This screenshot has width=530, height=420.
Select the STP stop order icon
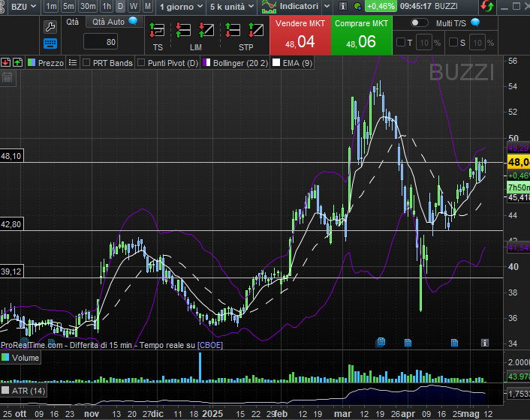click(245, 31)
